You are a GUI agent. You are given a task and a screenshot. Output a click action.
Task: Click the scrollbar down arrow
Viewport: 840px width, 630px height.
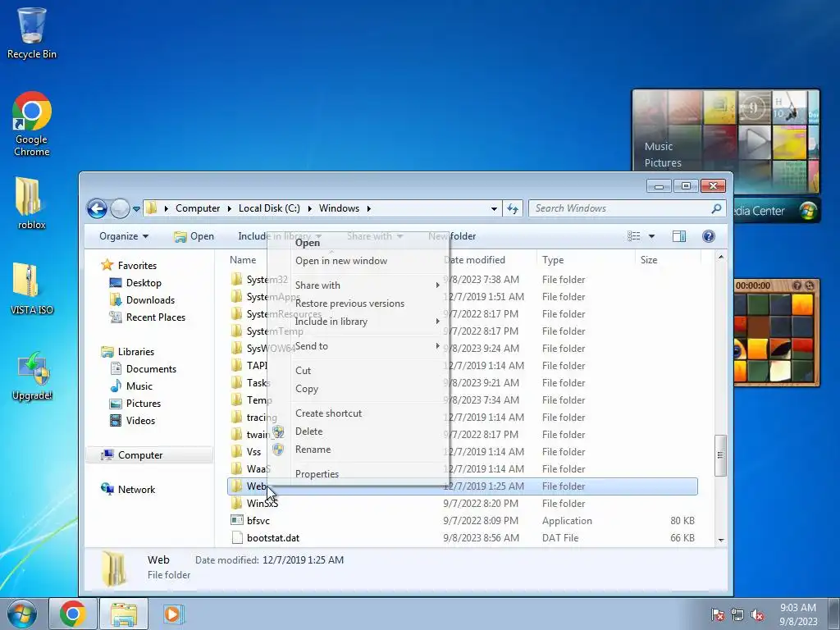pyautogui.click(x=720, y=540)
